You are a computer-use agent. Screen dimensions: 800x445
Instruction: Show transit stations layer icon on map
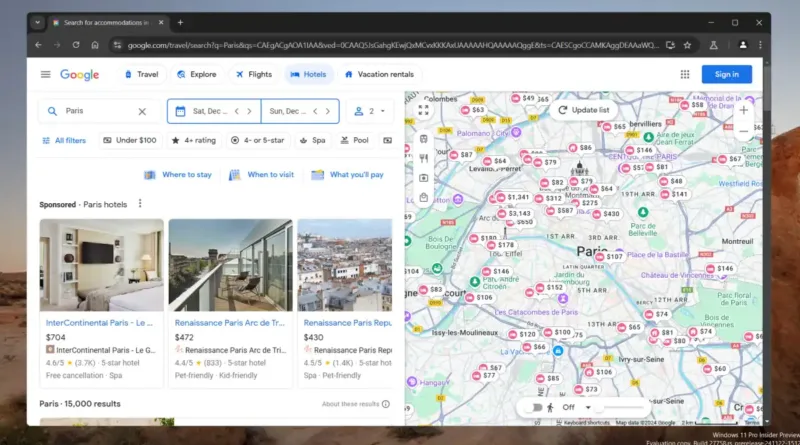[423, 139]
